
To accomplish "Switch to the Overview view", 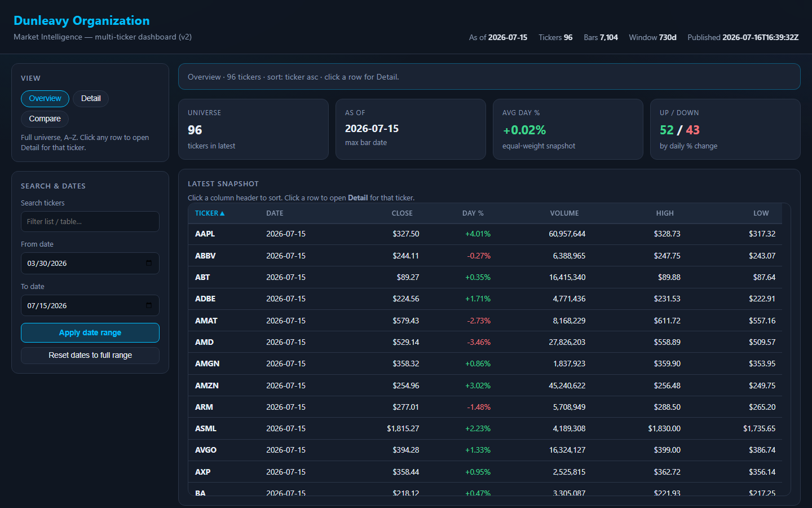I will point(45,99).
